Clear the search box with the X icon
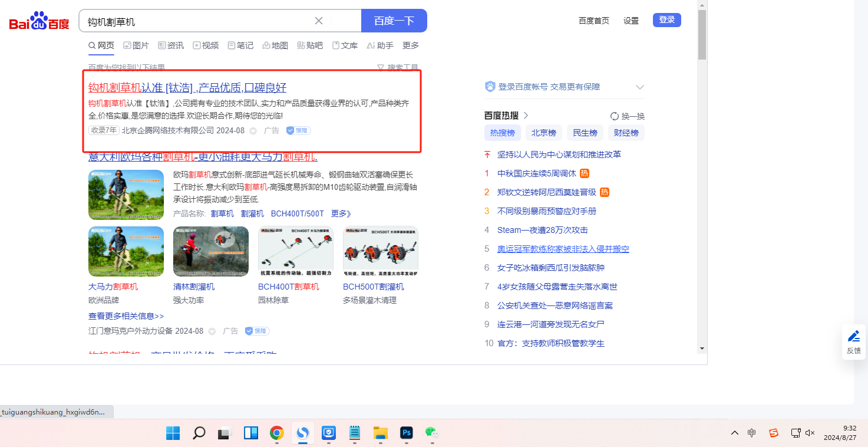This screenshot has width=868, height=447. (x=319, y=21)
